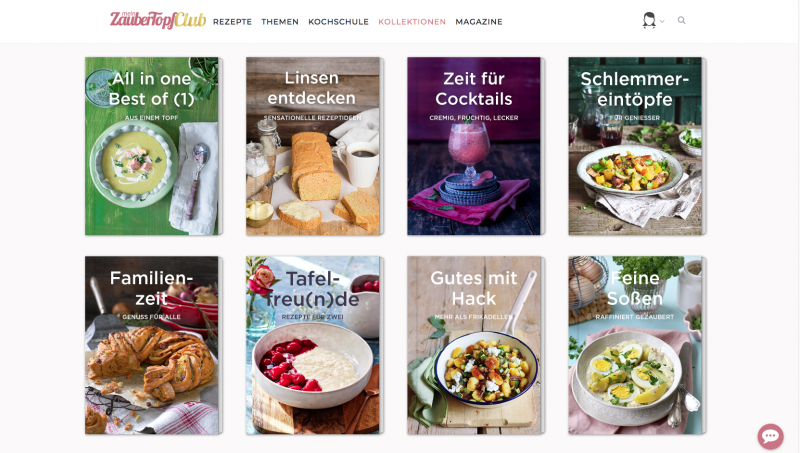Go to mein ZauberTopf Club logo home
Viewport: 800px width, 453px height.
[x=158, y=20]
